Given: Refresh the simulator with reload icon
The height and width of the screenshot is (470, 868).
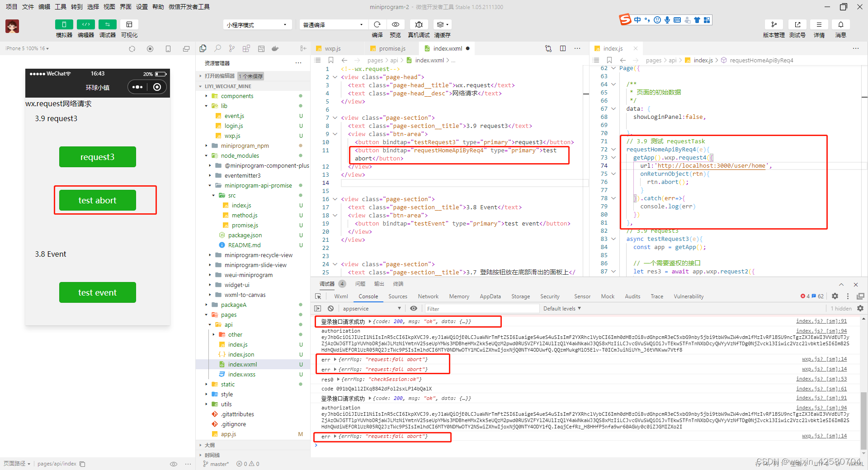Looking at the screenshot, I should click(x=132, y=49).
